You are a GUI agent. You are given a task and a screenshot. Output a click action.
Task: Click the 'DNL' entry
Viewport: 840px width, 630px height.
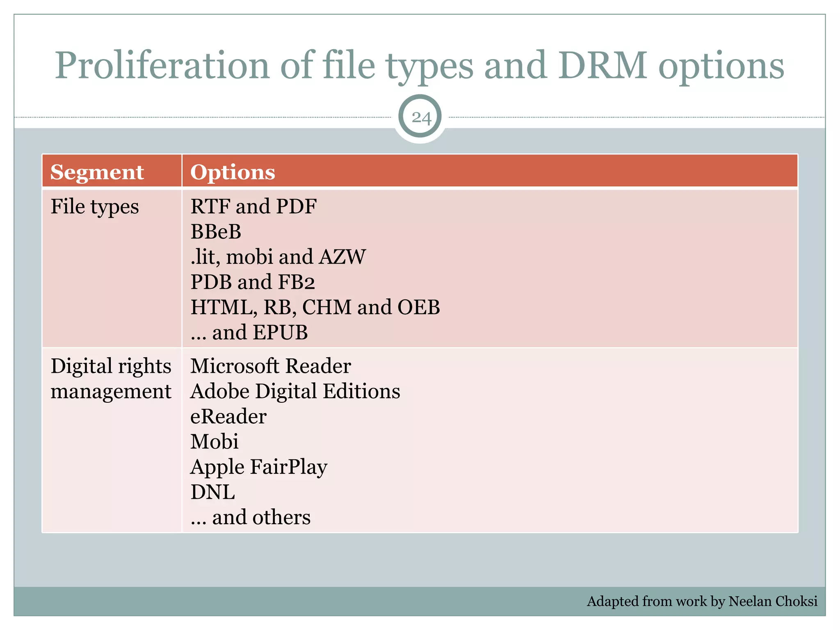pos(212,492)
